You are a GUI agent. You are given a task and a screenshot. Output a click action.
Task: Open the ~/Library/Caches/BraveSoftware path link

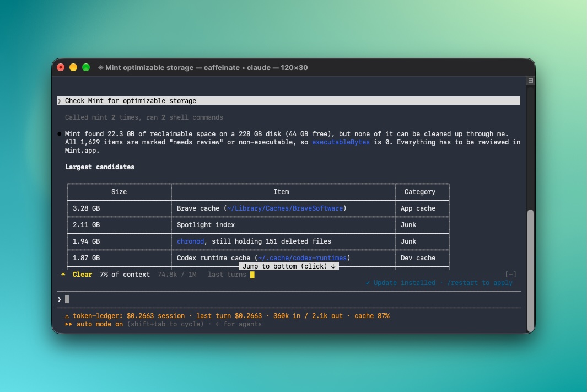pos(285,208)
